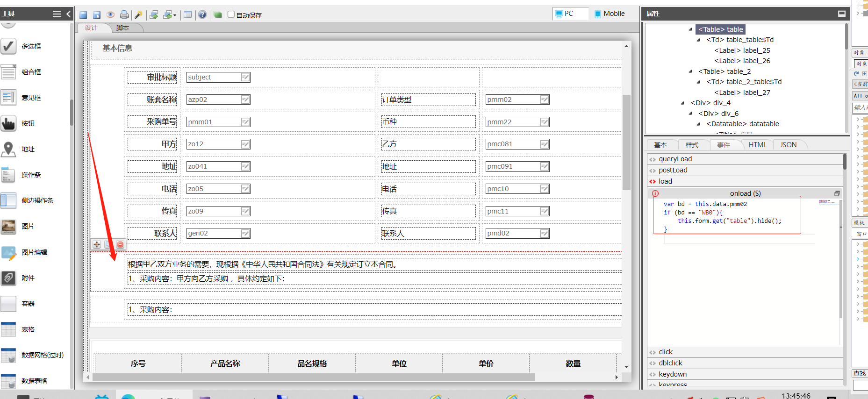Collapse the <Td> table_2_table$Td tree node
868x399 pixels.
698,82
